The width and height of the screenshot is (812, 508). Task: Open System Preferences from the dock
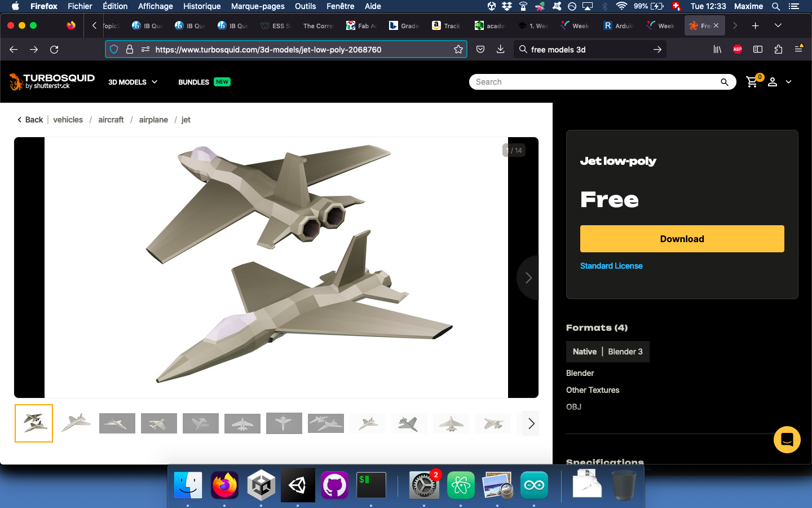click(424, 485)
